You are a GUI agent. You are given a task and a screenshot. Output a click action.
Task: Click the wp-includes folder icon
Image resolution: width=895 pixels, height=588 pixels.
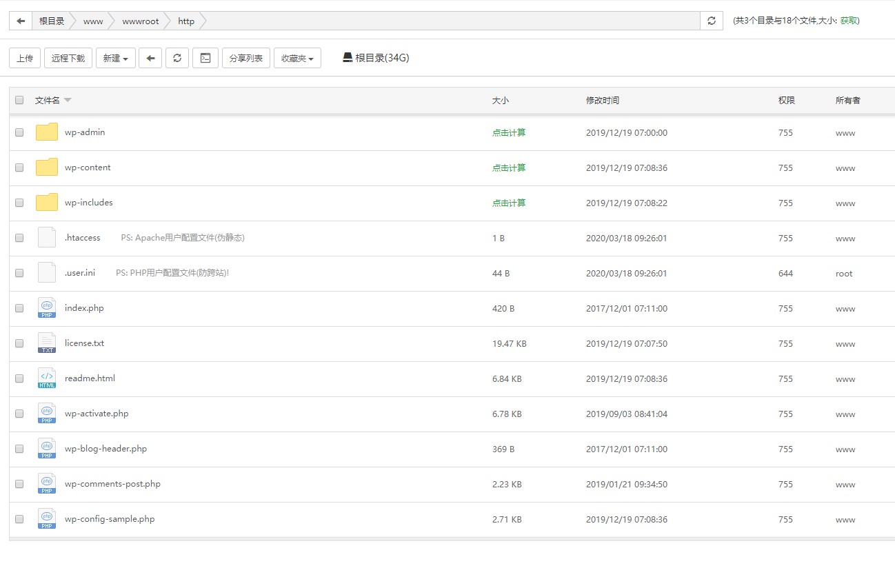click(x=47, y=203)
